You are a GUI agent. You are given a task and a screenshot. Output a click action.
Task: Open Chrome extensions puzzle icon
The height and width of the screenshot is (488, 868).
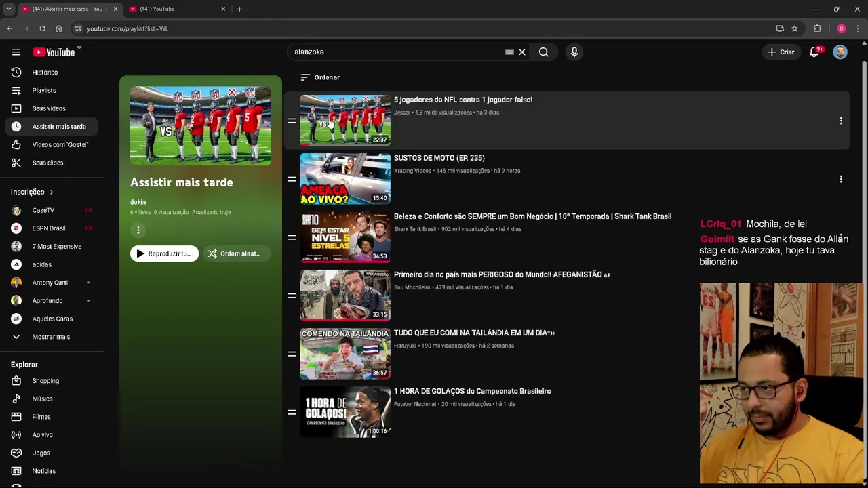pyautogui.click(x=817, y=28)
